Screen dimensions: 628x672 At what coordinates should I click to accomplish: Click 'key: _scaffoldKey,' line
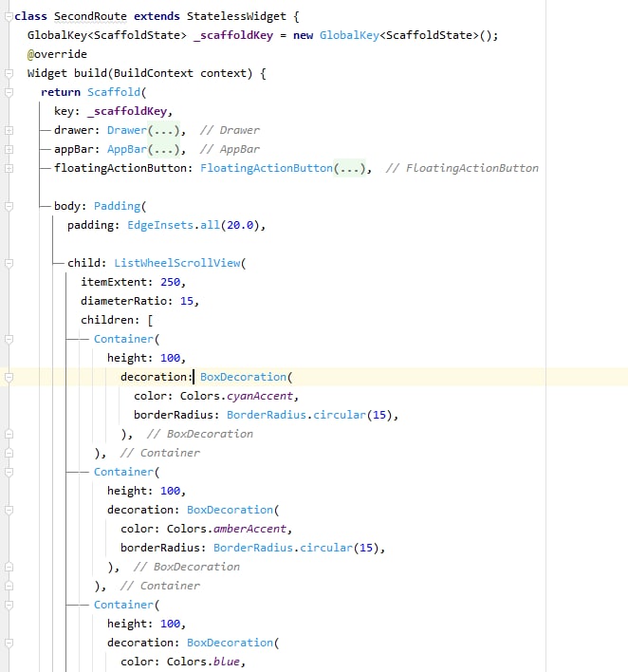click(x=113, y=111)
